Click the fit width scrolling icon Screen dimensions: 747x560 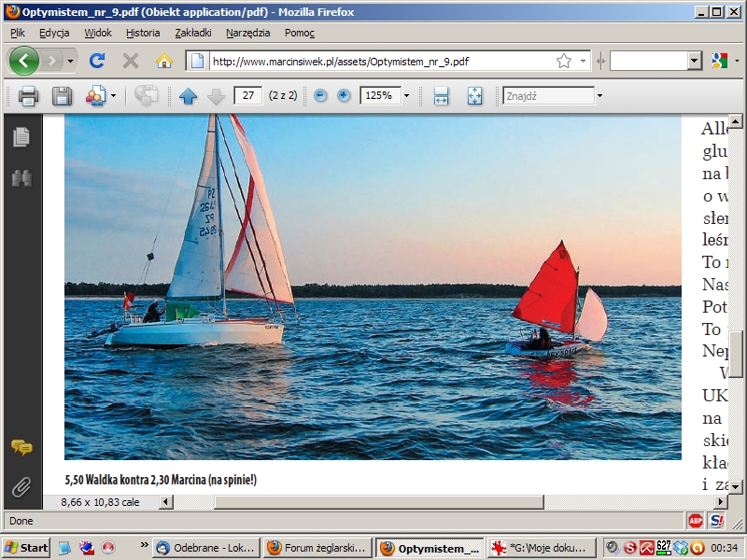click(x=442, y=95)
